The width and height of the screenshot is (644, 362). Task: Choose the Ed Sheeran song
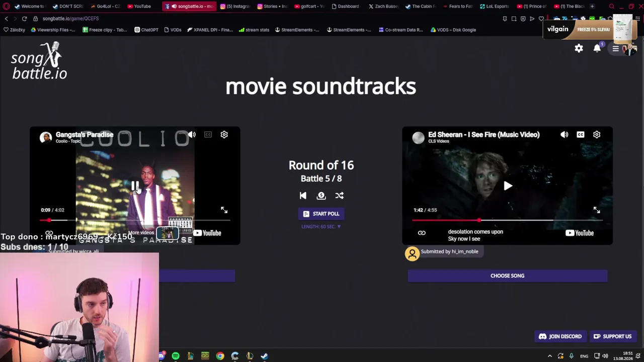tap(507, 276)
